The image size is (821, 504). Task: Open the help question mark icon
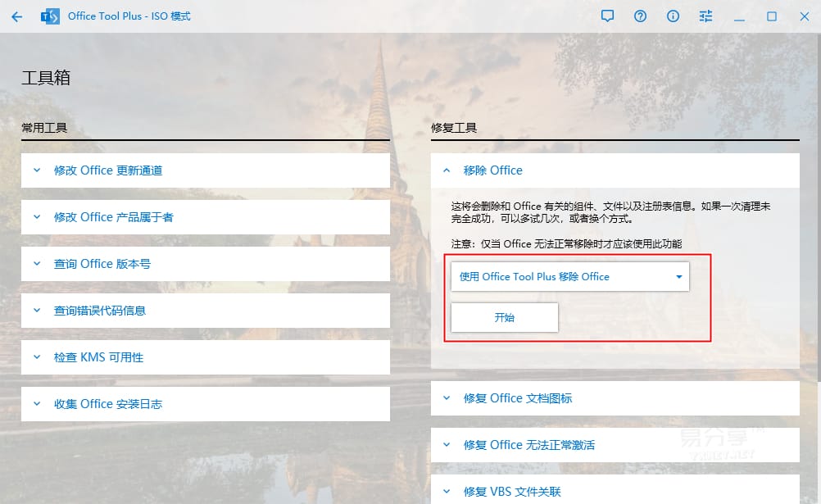(640, 16)
